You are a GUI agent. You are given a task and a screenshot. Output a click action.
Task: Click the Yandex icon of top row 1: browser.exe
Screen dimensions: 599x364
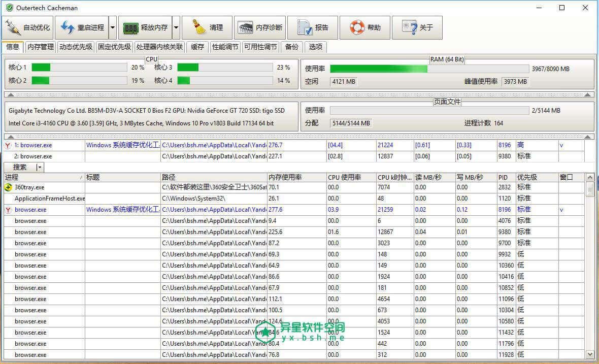(x=8, y=145)
